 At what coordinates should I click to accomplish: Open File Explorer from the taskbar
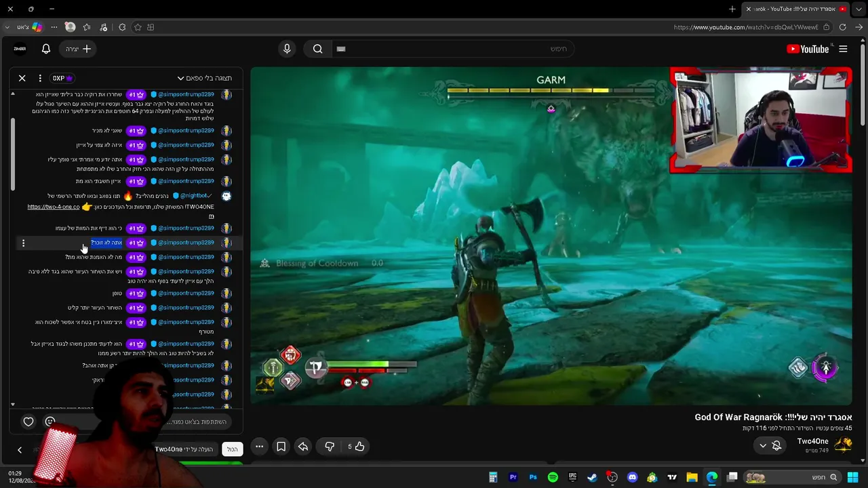692,477
